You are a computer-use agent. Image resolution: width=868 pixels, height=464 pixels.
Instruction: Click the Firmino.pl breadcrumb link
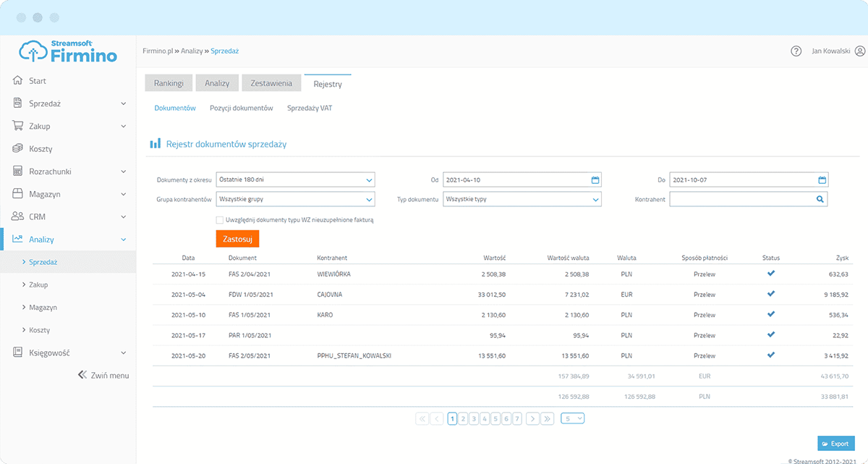[x=158, y=51]
